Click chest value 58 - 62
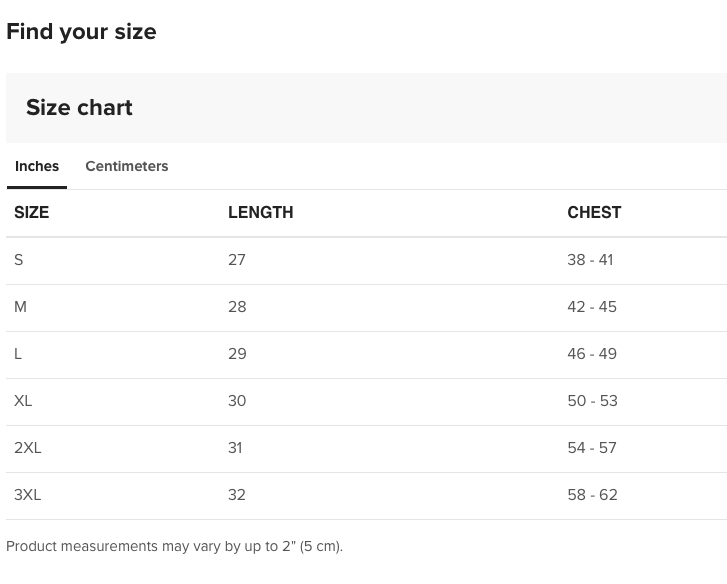The width and height of the screenshot is (727, 584). (592, 495)
